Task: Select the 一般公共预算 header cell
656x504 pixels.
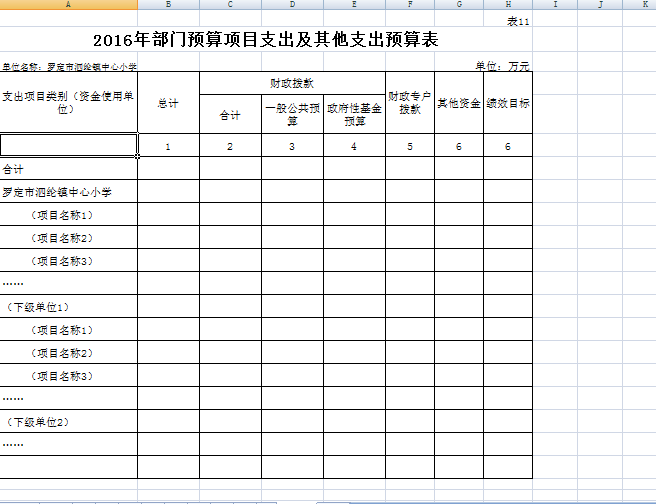Action: [292, 114]
